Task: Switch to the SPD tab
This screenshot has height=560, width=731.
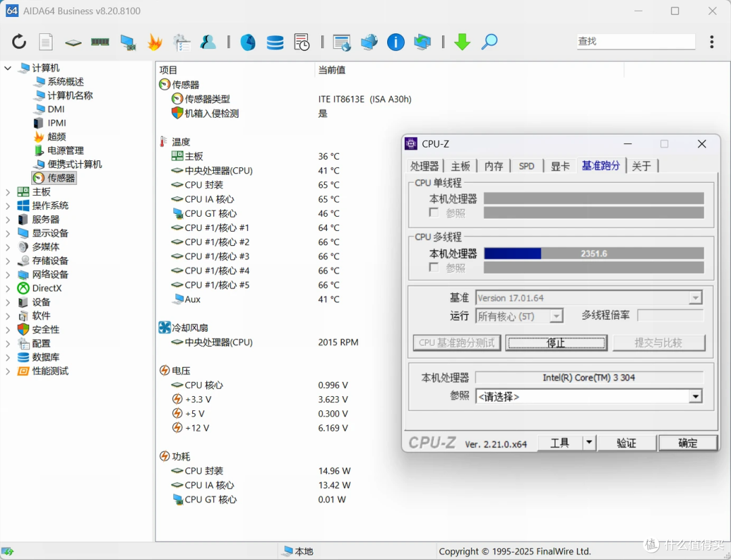Action: point(527,166)
